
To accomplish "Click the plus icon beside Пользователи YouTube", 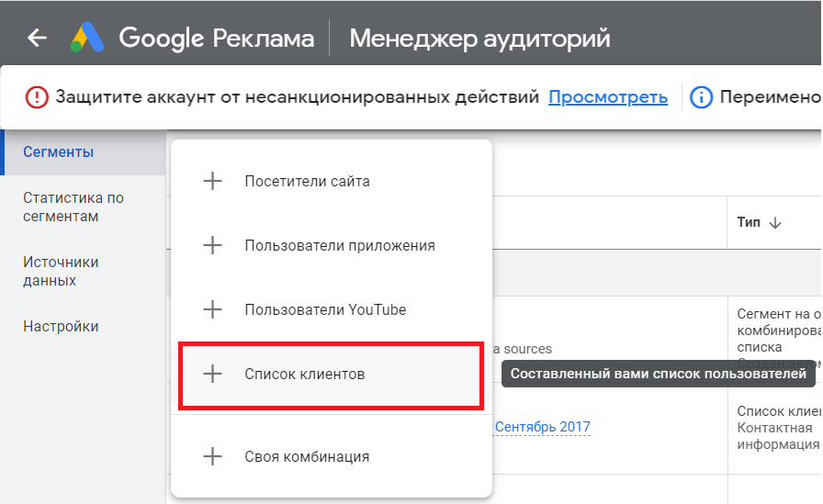I will pos(212,309).
